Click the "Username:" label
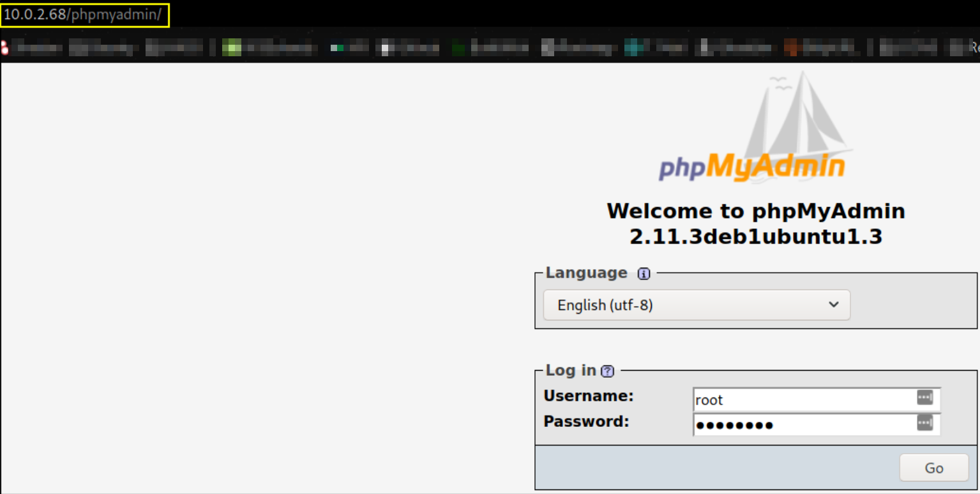 (588, 396)
